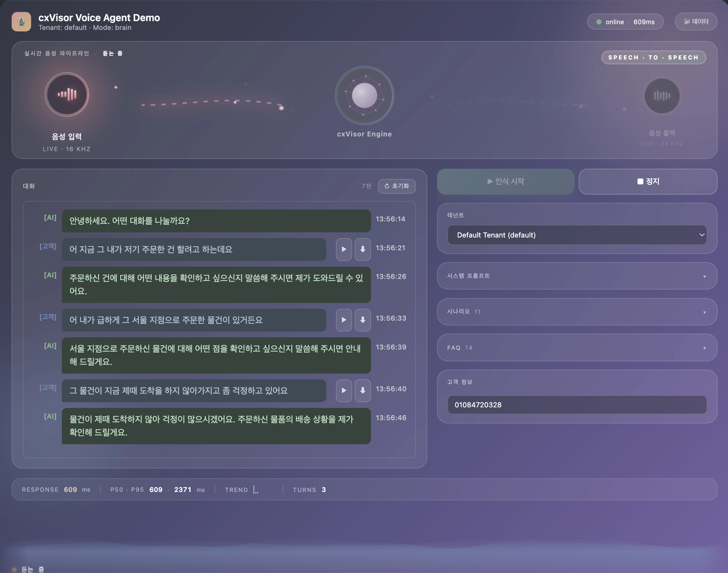Download audio for the 13:56:21 customer message
The width and height of the screenshot is (728, 573).
point(363,249)
